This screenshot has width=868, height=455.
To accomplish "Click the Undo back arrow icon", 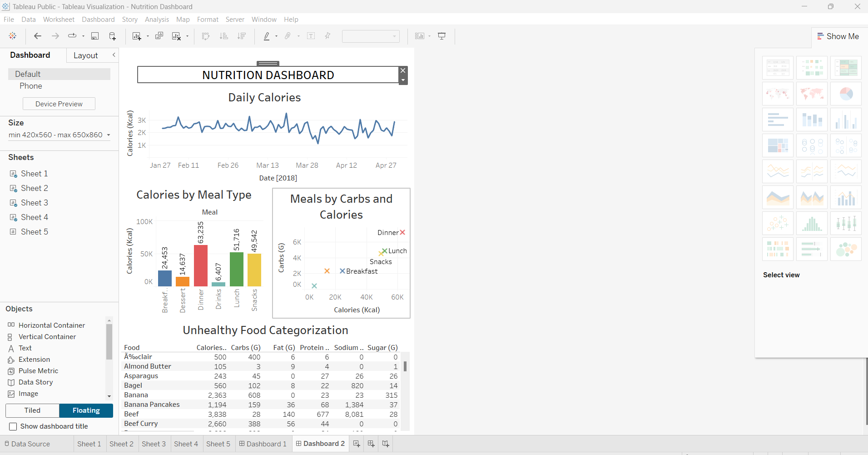I will (38, 36).
